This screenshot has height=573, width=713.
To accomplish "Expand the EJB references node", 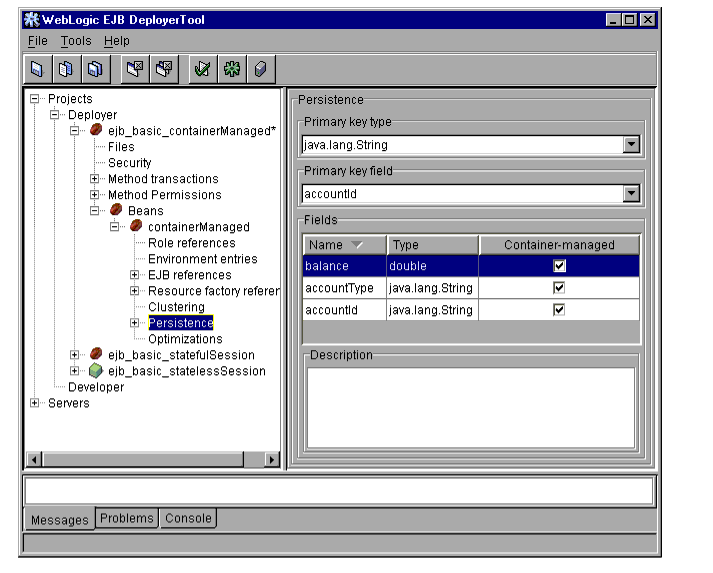I will (x=134, y=275).
